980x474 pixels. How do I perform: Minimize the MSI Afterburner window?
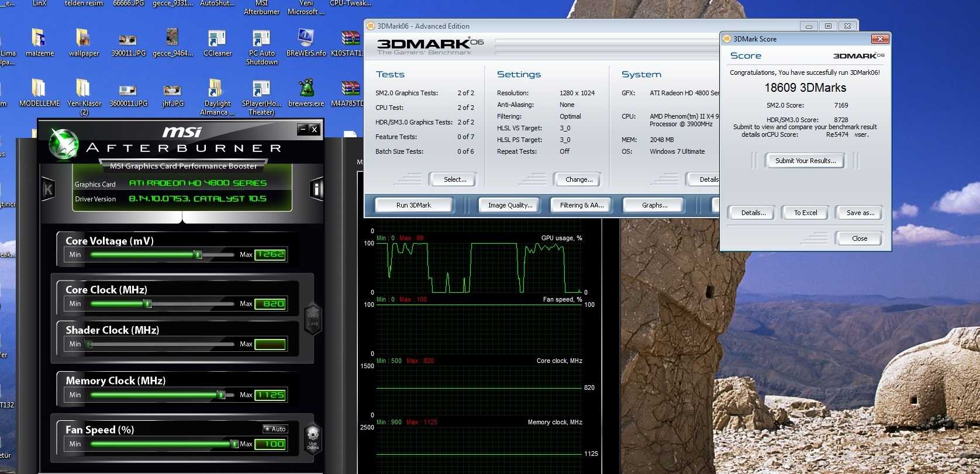(302, 129)
